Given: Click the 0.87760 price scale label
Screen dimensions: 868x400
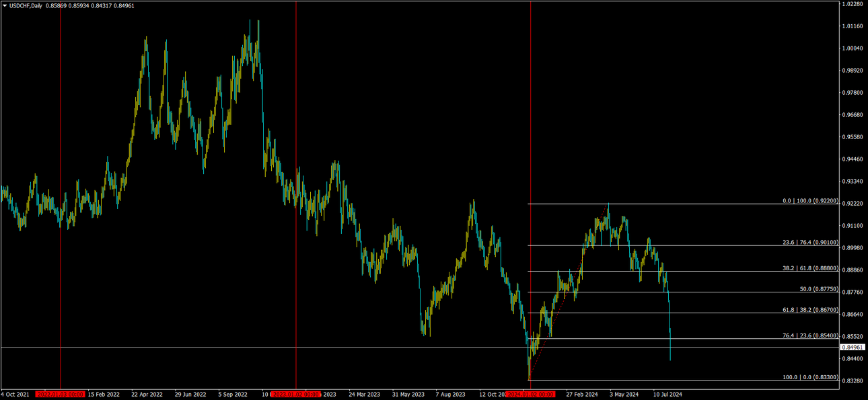Looking at the screenshot, I should [x=853, y=292].
